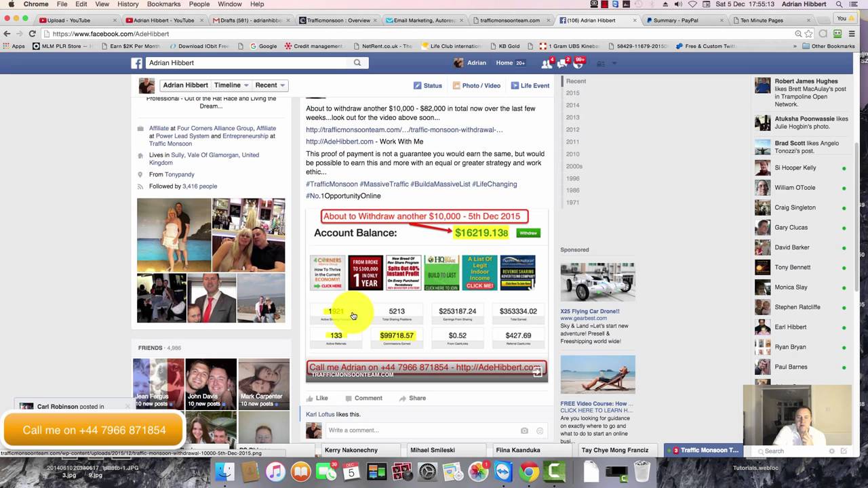Open the Timeline dropdown

pos(232,85)
